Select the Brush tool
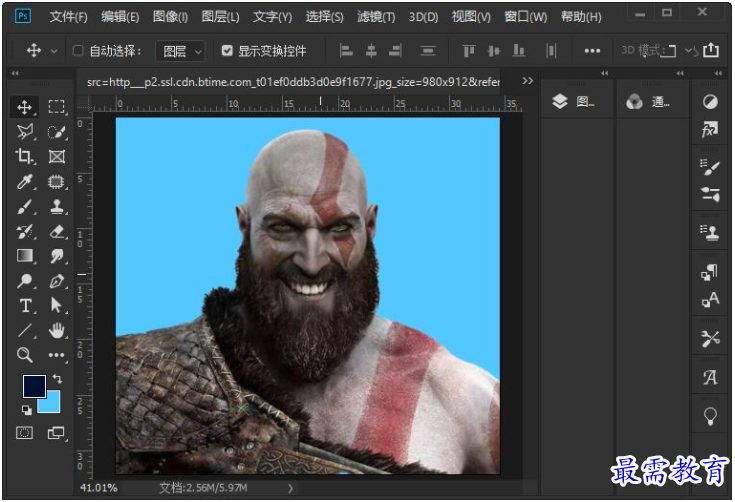735x502 pixels. [24, 206]
